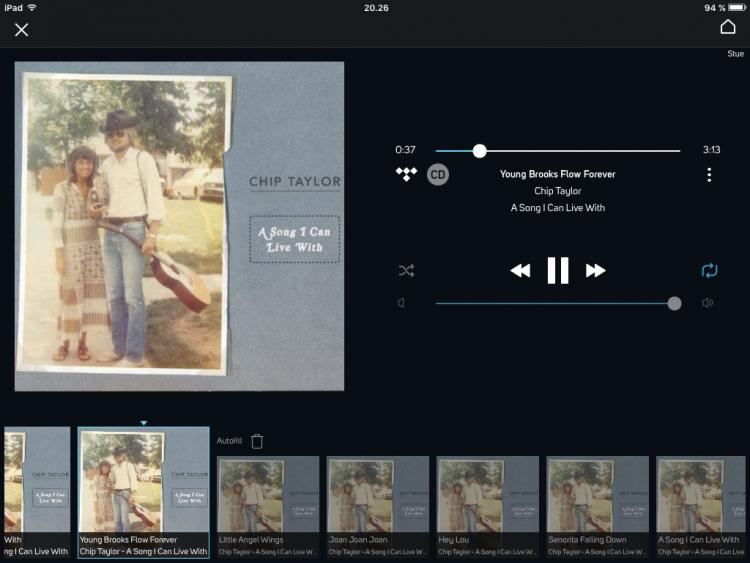The height and width of the screenshot is (563, 750).
Task: Adjust the volume slider
Action: coord(558,303)
